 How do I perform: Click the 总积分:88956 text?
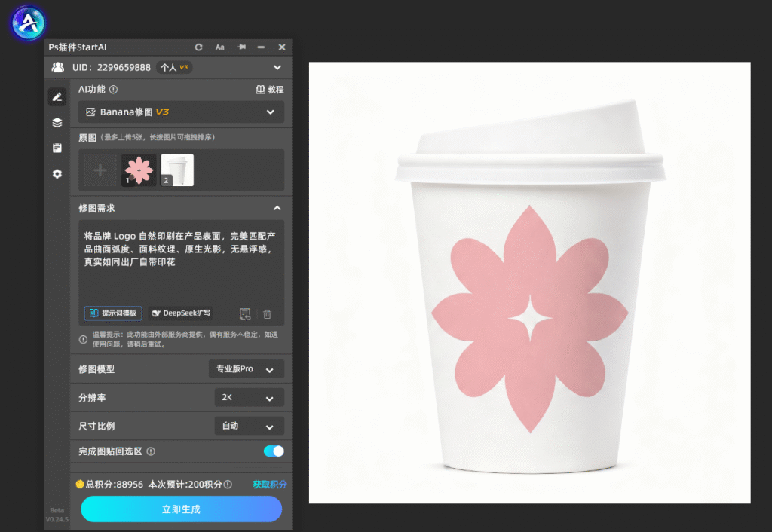pos(115,485)
